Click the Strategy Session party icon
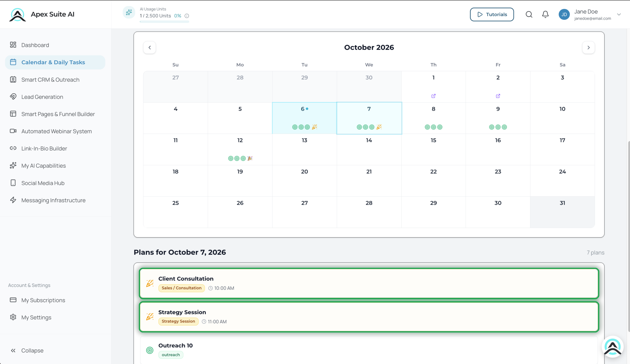630x364 pixels. tap(150, 317)
